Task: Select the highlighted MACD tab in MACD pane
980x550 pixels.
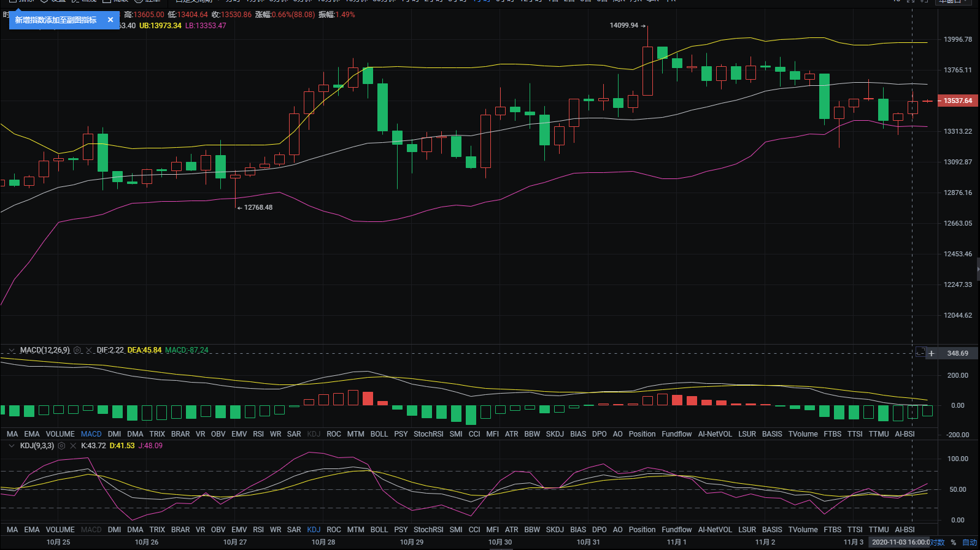Action: [91, 434]
